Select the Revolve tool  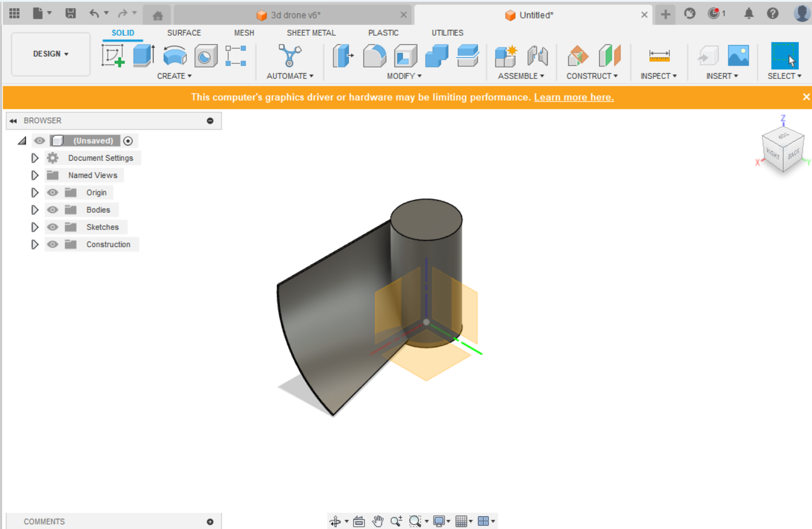pos(174,55)
